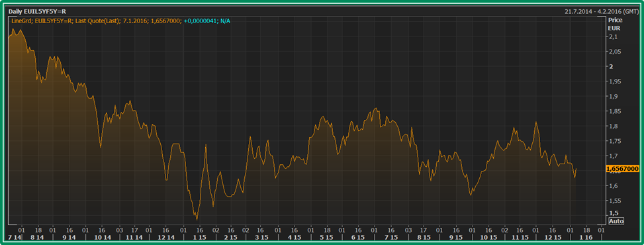Click the LineGrd legend text
The width and height of the screenshot is (644, 245).
pyautogui.click(x=20, y=21)
